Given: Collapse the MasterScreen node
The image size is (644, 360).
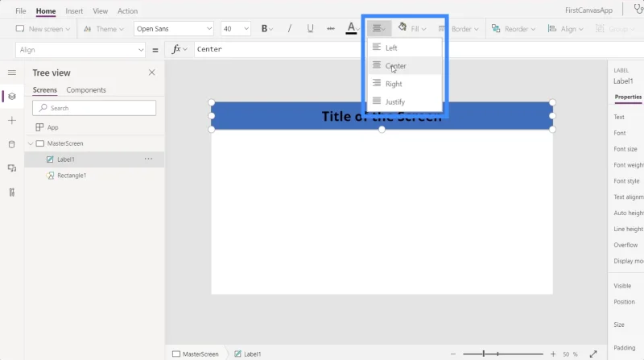Looking at the screenshot, I should pyautogui.click(x=31, y=143).
